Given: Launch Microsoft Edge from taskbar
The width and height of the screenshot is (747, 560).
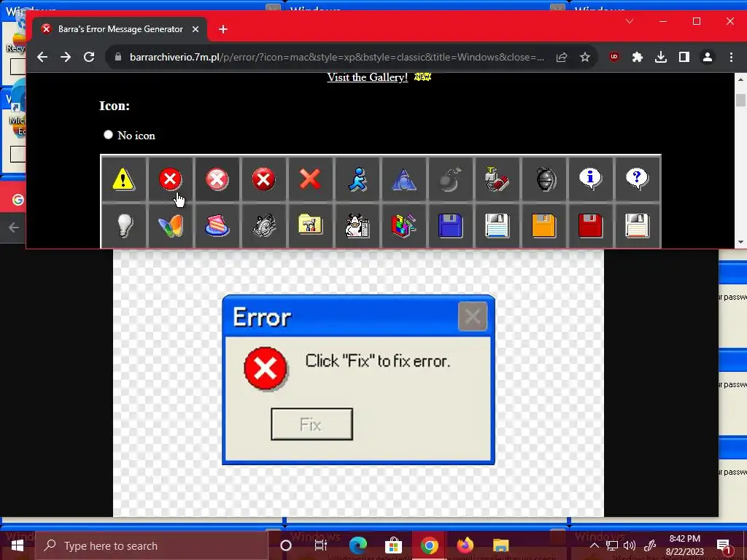Looking at the screenshot, I should click(357, 545).
